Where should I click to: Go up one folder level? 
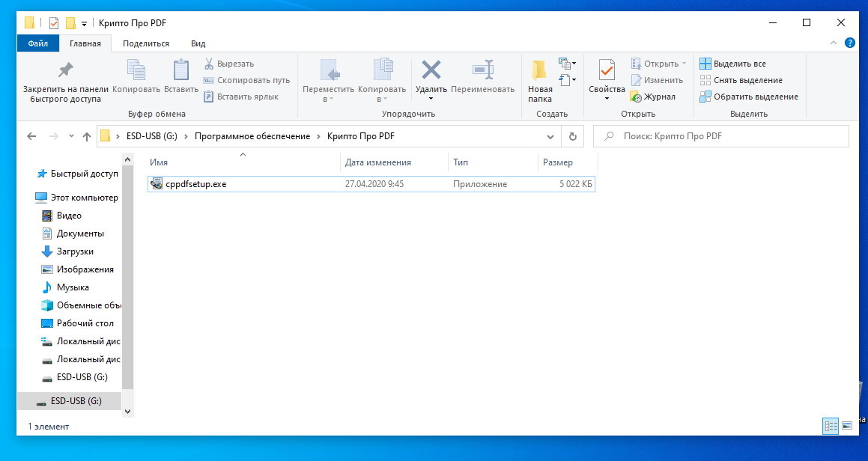tap(86, 136)
